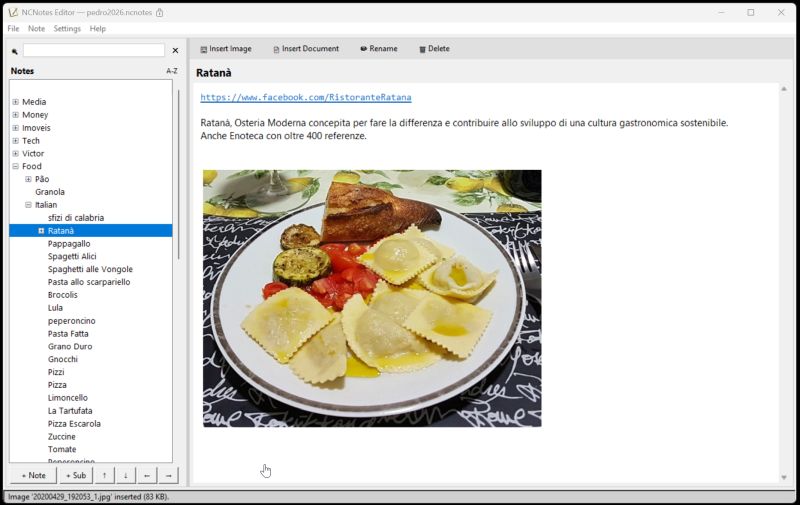Open the Spagetti Alici note
This screenshot has width=800, height=505.
tap(72, 257)
